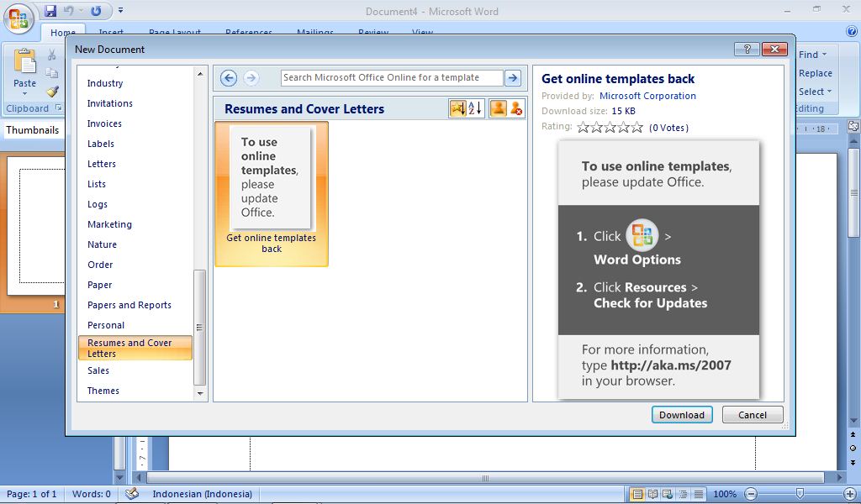Click the Copy icon in Clipboard group

[x=51, y=73]
